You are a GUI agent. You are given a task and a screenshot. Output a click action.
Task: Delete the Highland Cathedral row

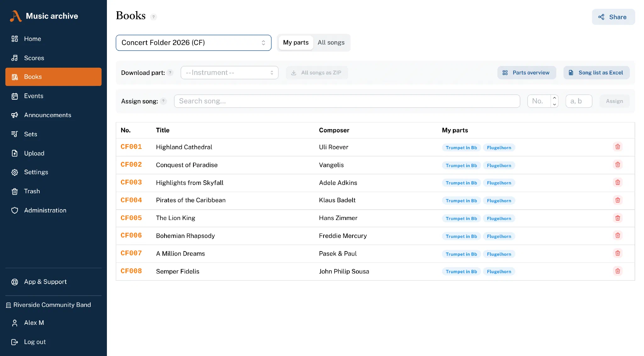point(618,147)
